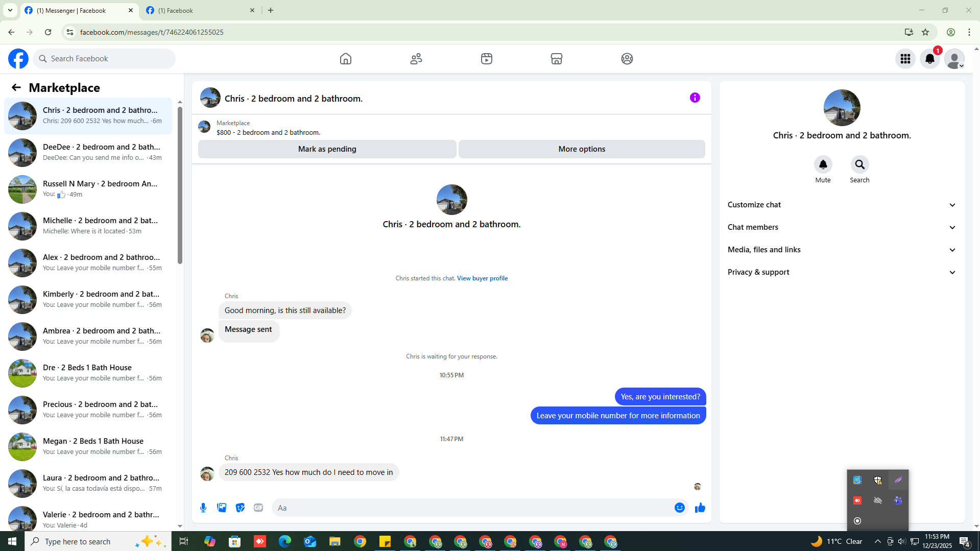Open Microsoft Edge on the taskbar
This screenshot has height=551, width=980.
point(285,541)
